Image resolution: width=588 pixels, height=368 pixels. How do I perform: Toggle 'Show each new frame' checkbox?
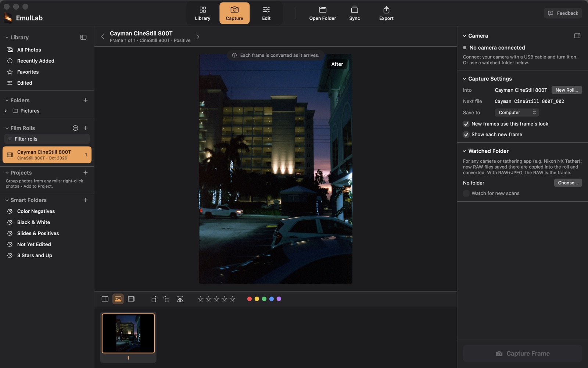pos(466,134)
